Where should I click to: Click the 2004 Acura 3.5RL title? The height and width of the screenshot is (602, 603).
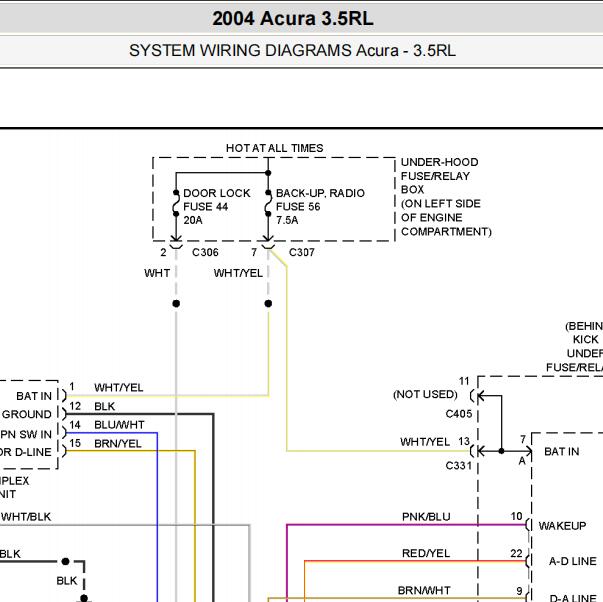coord(293,18)
